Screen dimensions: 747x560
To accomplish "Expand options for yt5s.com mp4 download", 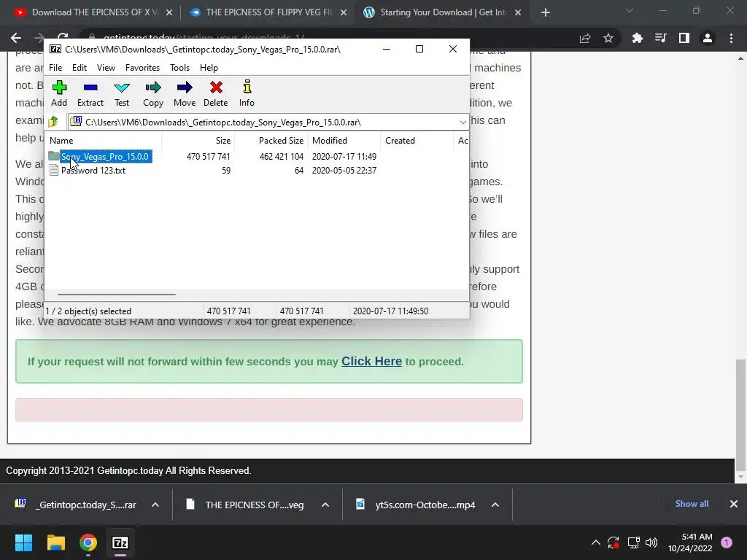I will coord(495,505).
